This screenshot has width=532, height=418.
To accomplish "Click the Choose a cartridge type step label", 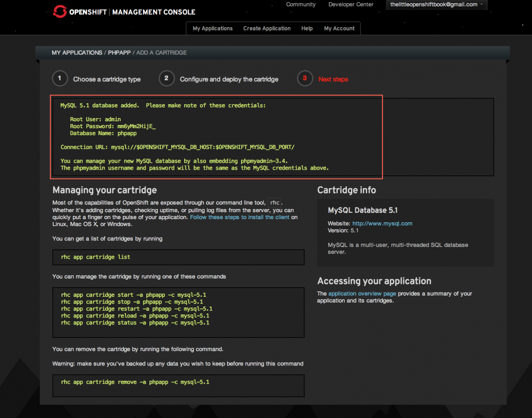I will pyautogui.click(x=107, y=79).
